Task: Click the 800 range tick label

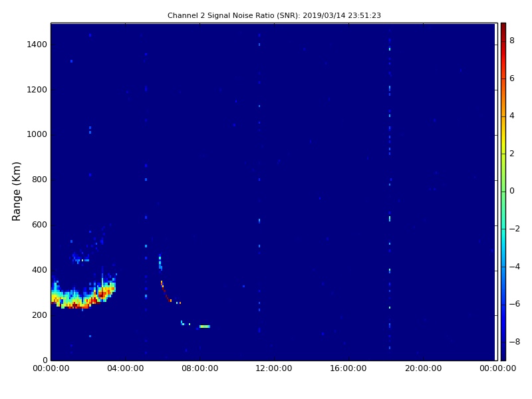Action: click(x=39, y=180)
